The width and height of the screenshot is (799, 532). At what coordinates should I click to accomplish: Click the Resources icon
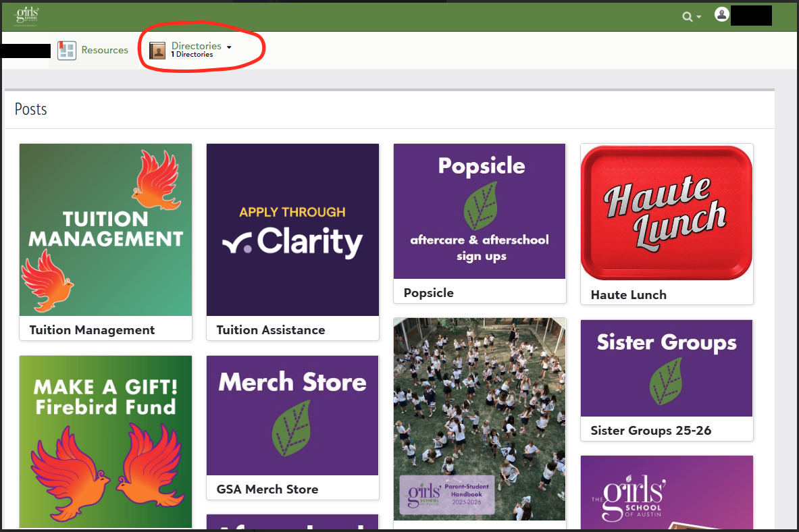[x=67, y=51]
